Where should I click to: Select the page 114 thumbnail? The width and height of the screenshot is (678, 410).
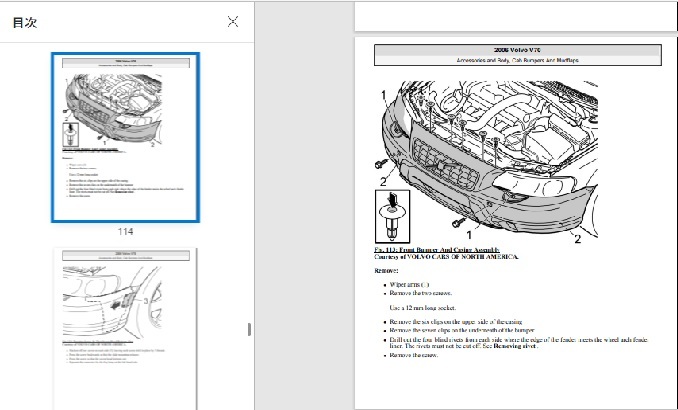coord(125,138)
